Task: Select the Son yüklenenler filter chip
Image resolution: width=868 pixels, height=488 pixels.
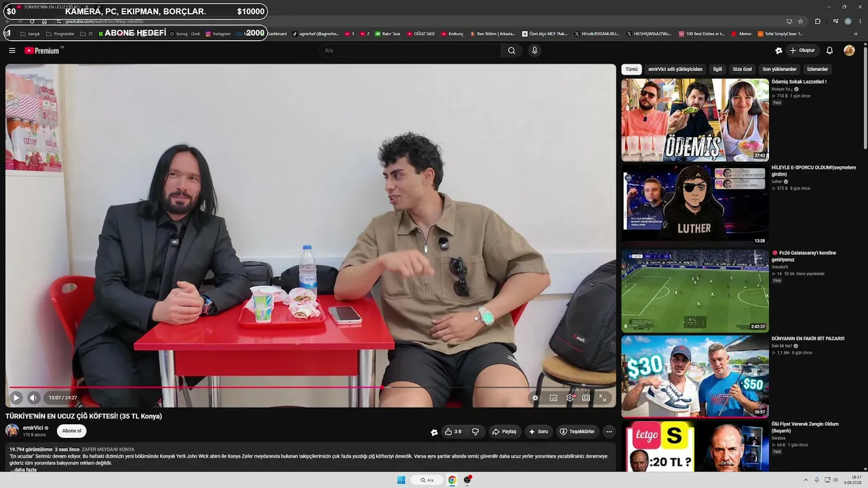Action: pos(780,69)
